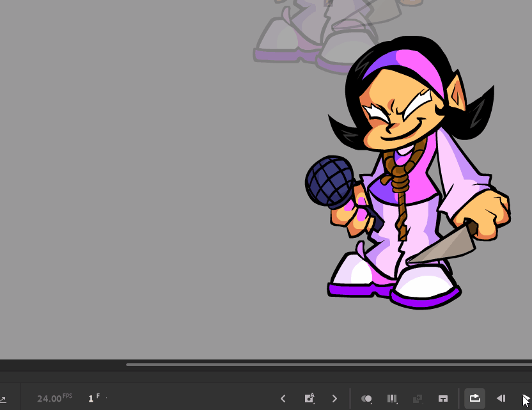Click the Center Frame icon
The image size is (532, 410).
coord(442,398)
